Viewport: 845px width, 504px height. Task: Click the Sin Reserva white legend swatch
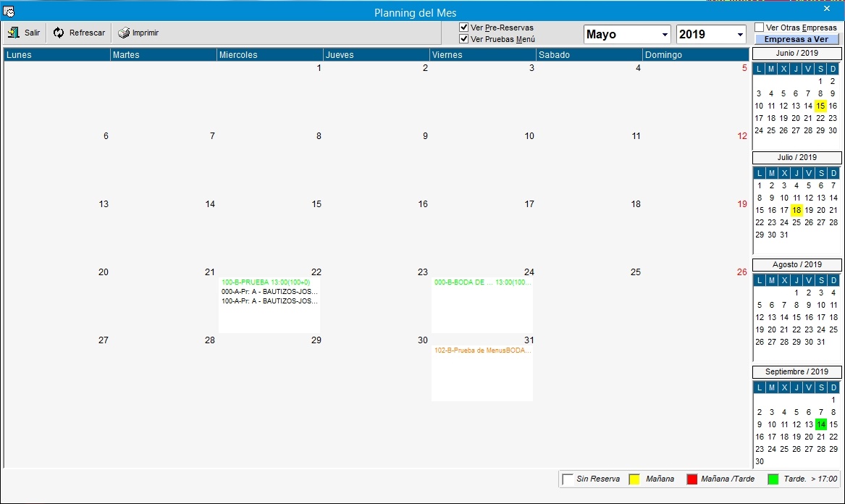coord(568,479)
